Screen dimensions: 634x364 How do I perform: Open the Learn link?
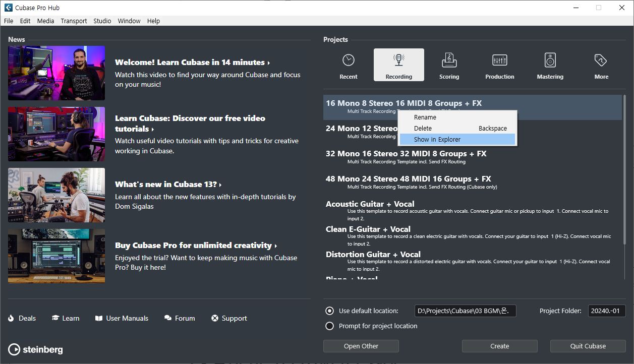71,318
